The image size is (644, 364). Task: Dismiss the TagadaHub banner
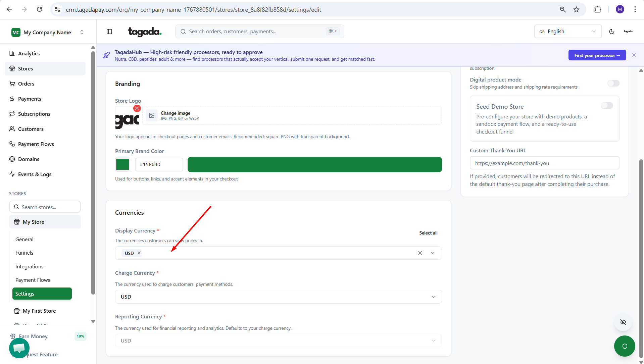tap(634, 55)
